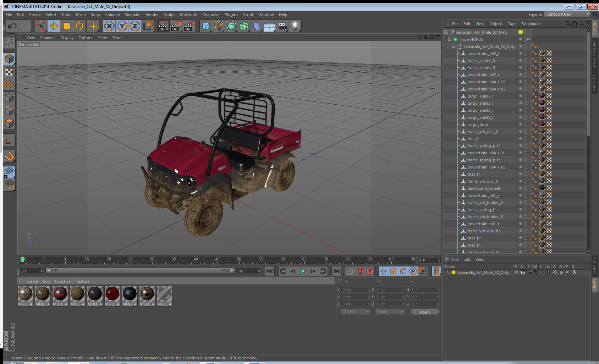The height and width of the screenshot is (364, 599).
Task: Open material manager Create menu
Action: [32, 281]
